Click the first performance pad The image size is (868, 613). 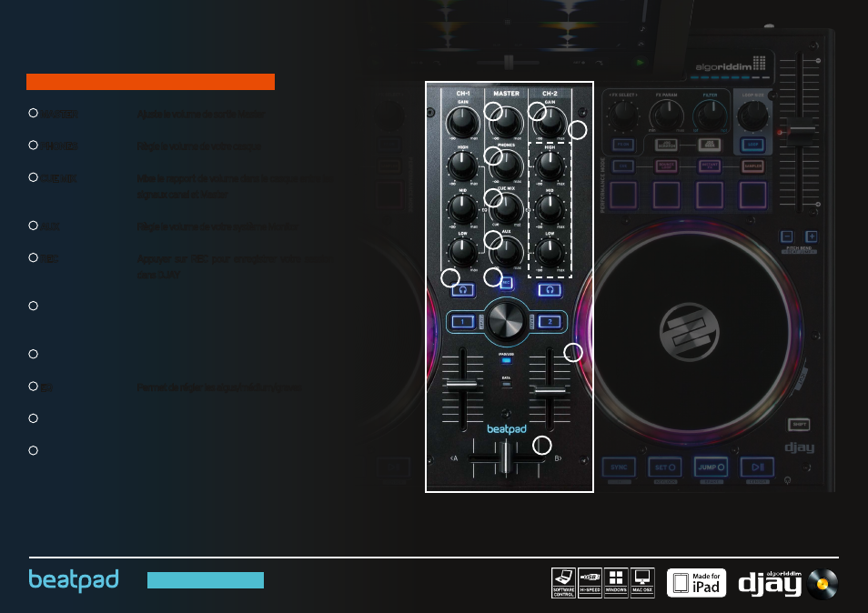pos(622,195)
